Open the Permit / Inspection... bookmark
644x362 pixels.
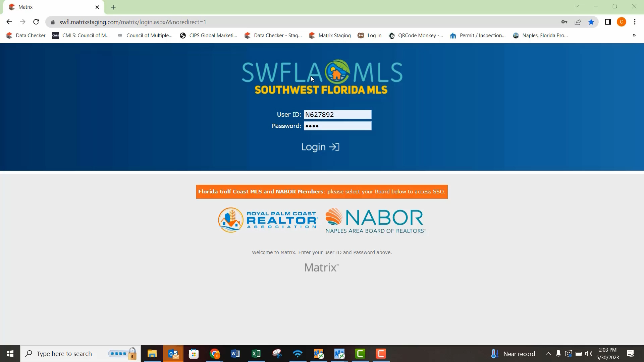coord(478,36)
